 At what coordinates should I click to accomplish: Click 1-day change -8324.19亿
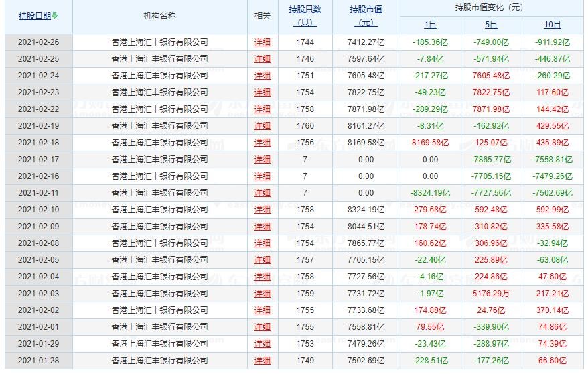[430, 193]
